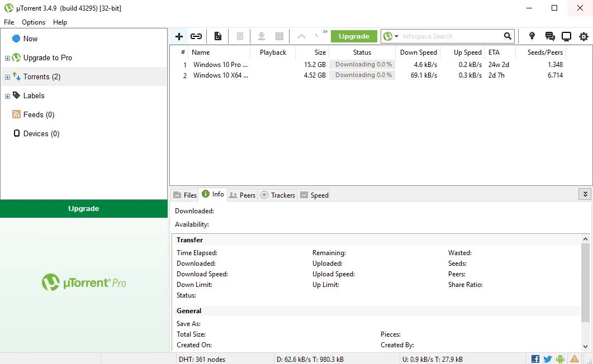Image resolution: width=593 pixels, height=364 pixels.
Task: Click the search magnifier icon
Action: pos(507,36)
